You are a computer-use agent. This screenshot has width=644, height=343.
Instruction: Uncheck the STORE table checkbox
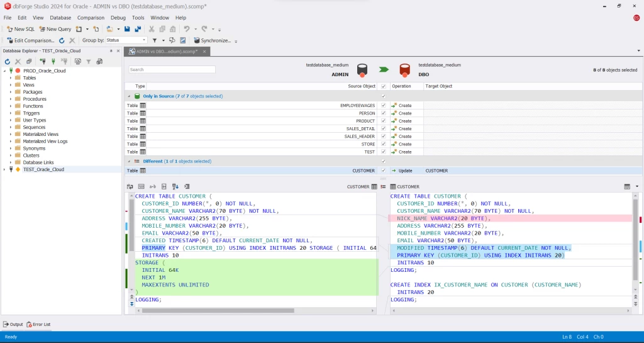pos(384,144)
